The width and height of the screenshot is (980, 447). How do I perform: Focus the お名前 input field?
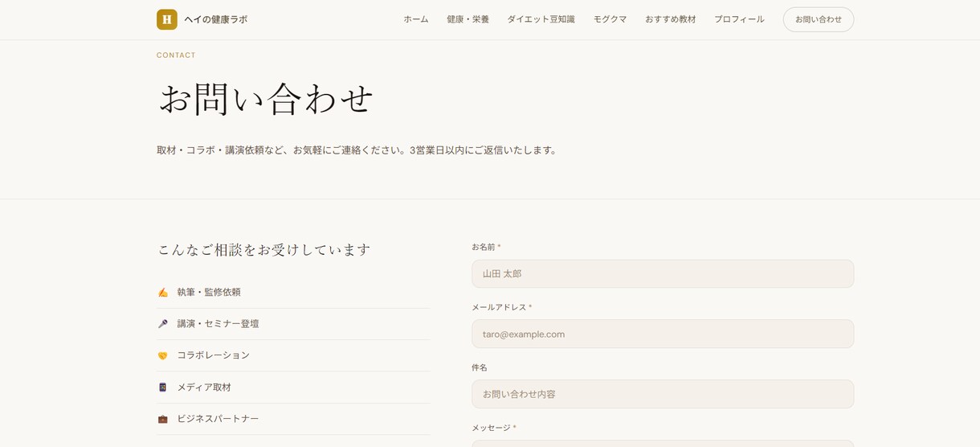(663, 273)
